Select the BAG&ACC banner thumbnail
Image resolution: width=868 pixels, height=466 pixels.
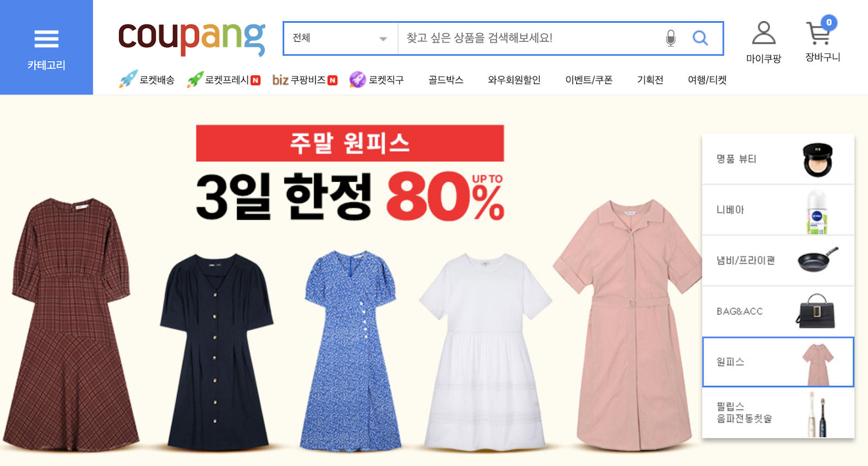coord(778,311)
